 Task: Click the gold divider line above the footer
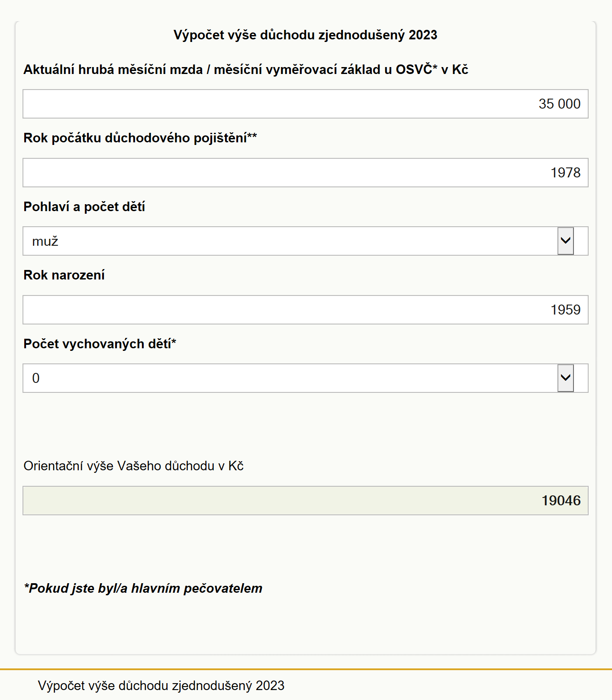[306, 669]
